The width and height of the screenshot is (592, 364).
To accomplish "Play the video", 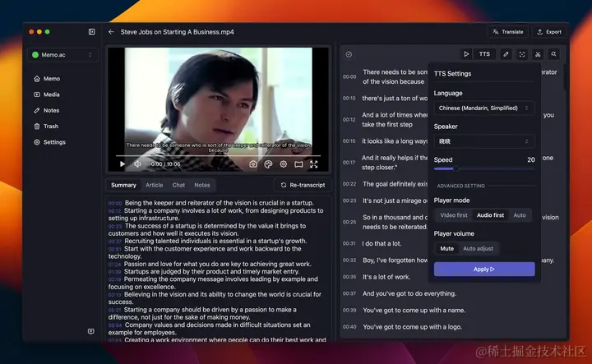I will coord(123,164).
